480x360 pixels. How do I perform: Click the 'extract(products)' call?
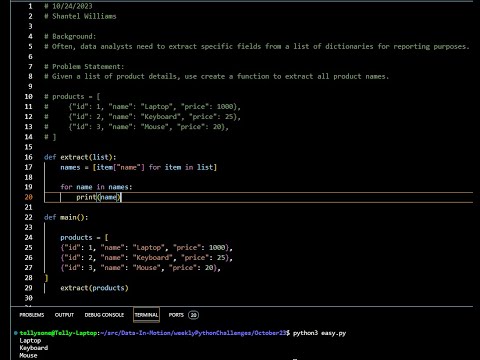coord(94,288)
